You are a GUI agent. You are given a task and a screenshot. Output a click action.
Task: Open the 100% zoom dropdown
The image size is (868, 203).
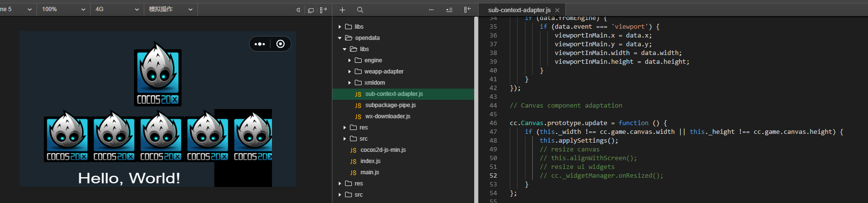pyautogui.click(x=63, y=9)
